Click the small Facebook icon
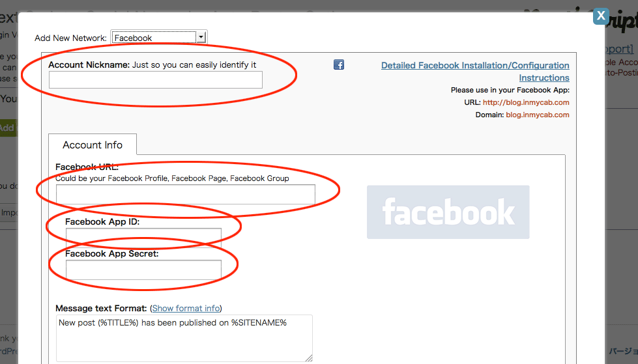 [339, 64]
